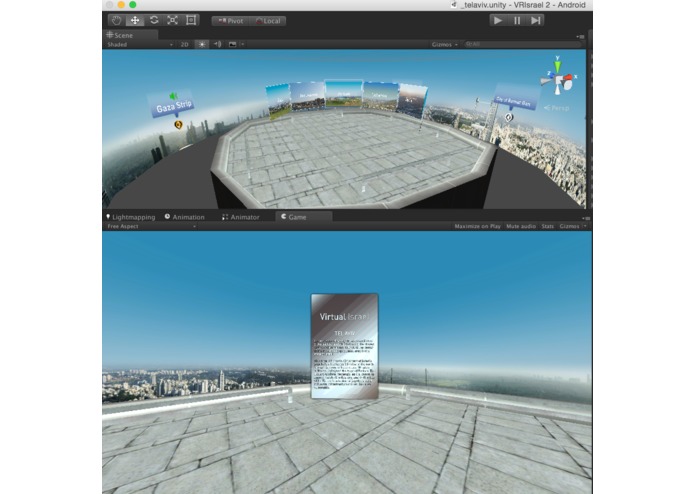Click the orientation gizmo center cube
Screen dimensions: 695x494
click(x=558, y=81)
